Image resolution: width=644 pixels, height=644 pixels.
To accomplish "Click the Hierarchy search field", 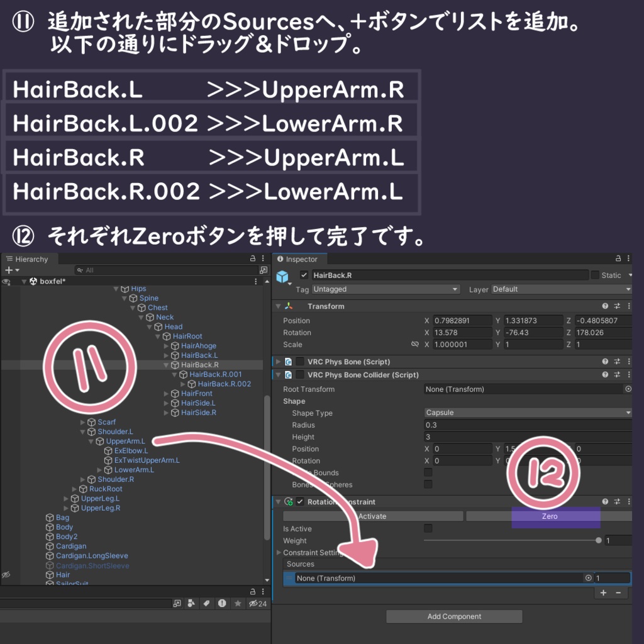I will [166, 270].
